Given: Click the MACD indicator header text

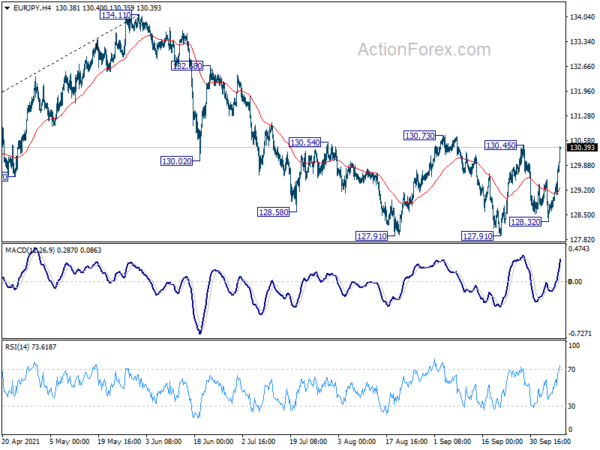Looking at the screenshot, I should point(53,250).
